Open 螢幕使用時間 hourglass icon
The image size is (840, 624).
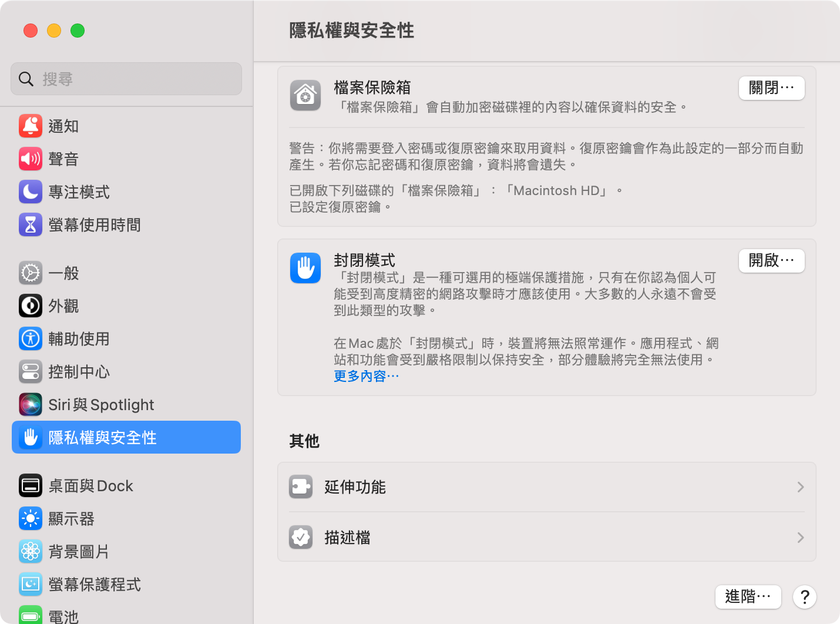pyautogui.click(x=31, y=224)
